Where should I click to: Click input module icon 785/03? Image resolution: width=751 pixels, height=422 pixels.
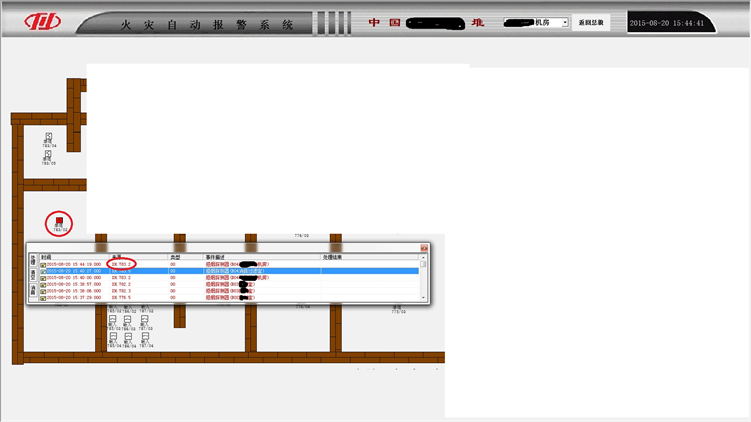[x=113, y=319]
